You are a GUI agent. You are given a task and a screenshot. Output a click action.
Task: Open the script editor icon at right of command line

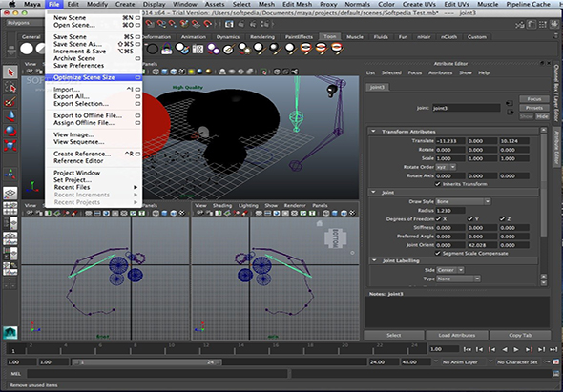(x=556, y=374)
